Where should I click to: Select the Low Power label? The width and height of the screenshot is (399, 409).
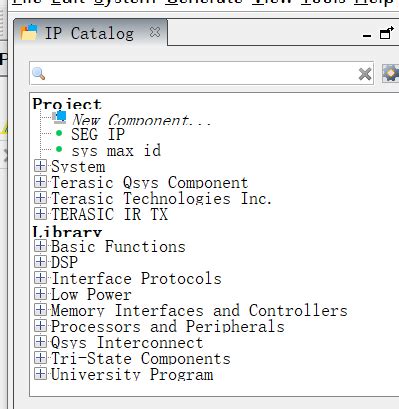(91, 295)
